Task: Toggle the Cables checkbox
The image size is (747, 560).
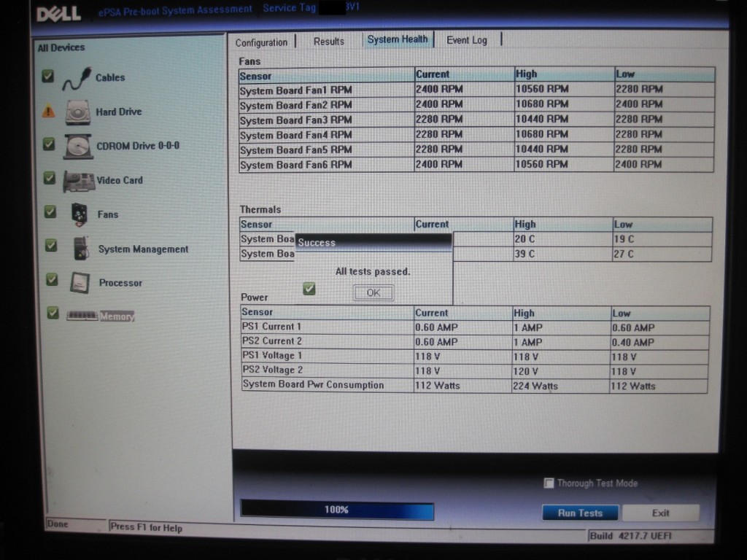Action: point(47,76)
